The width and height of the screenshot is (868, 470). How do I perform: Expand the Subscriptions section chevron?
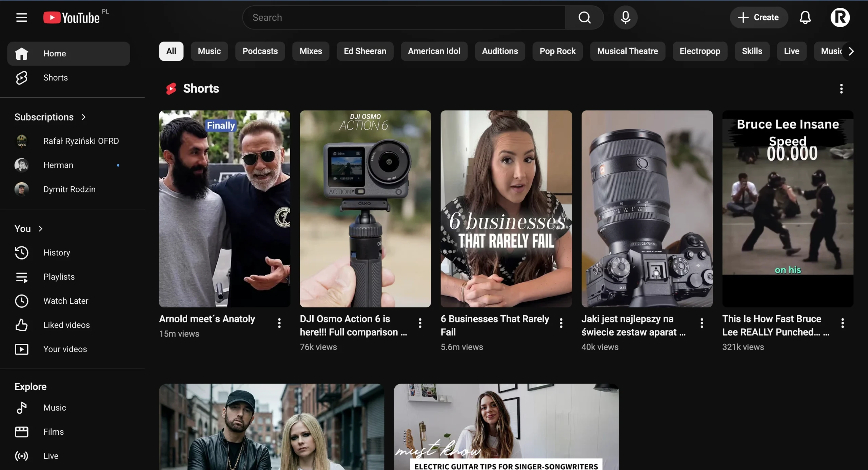pos(84,117)
